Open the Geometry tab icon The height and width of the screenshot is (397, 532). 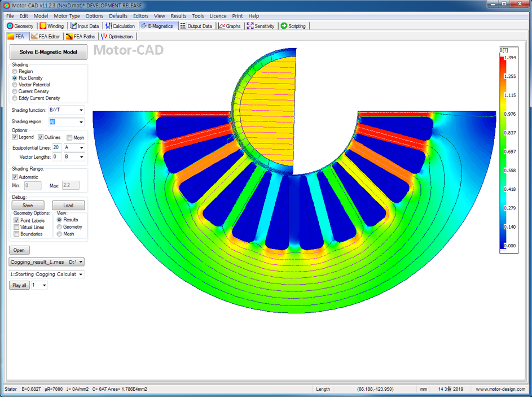[10, 26]
